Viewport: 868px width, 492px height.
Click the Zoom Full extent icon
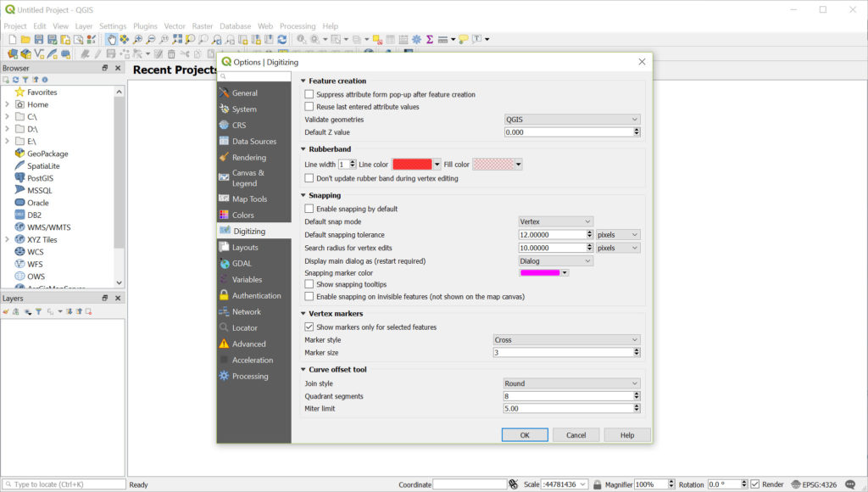click(177, 39)
